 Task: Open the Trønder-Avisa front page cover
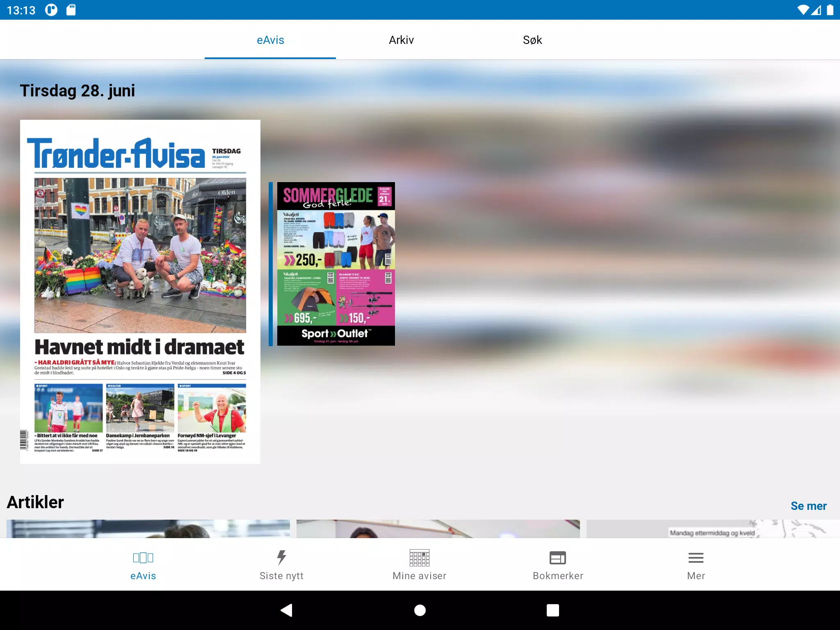point(140,254)
